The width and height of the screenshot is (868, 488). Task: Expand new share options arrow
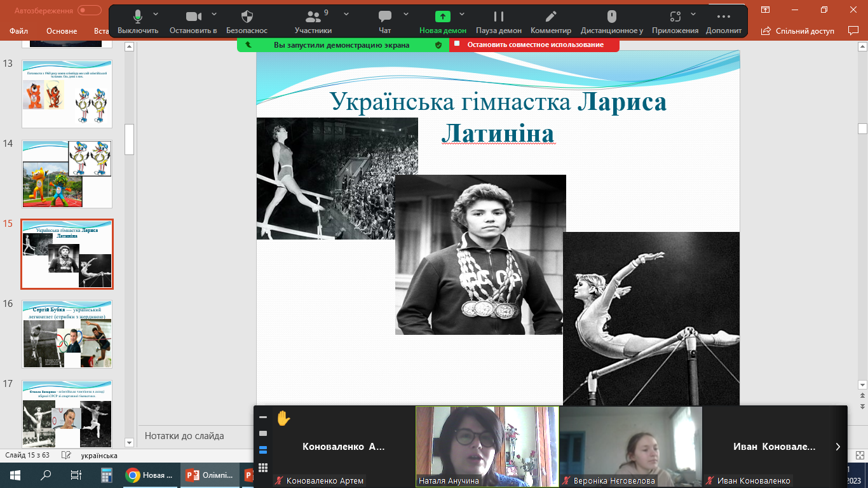[x=462, y=13]
